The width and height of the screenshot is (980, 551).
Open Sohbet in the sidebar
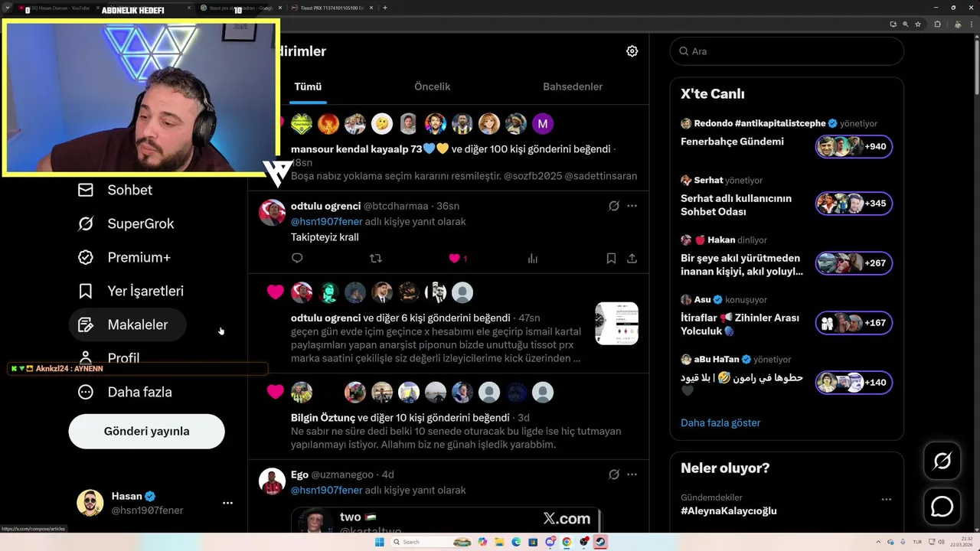pos(115,190)
